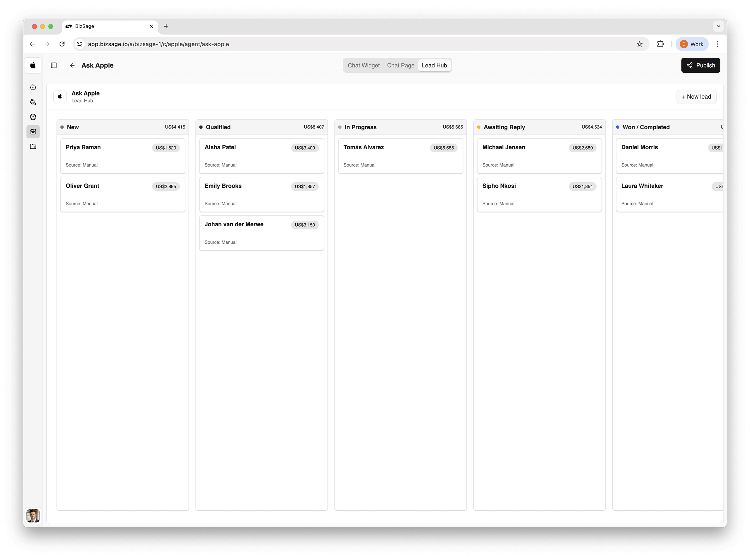Expand the Chrome tab search chevron
Image resolution: width=750 pixels, height=560 pixels.
718,26
